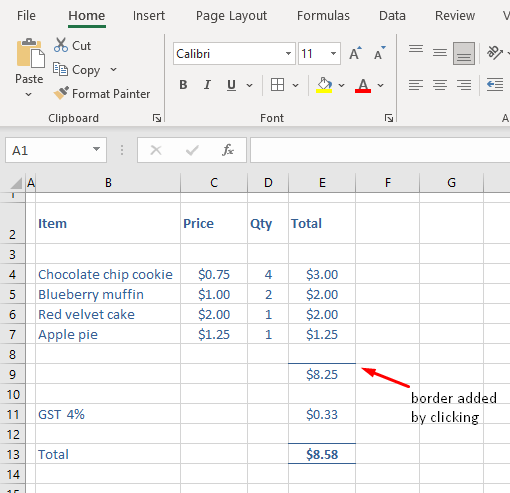Select the $8.58 total cell
Screen dimensions: 510x493
(322, 454)
